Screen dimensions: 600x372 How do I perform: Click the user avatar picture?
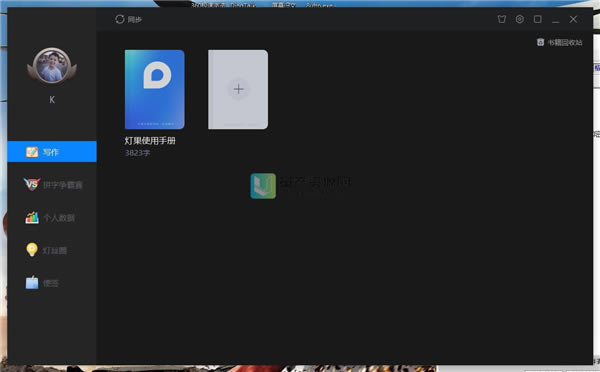52,66
